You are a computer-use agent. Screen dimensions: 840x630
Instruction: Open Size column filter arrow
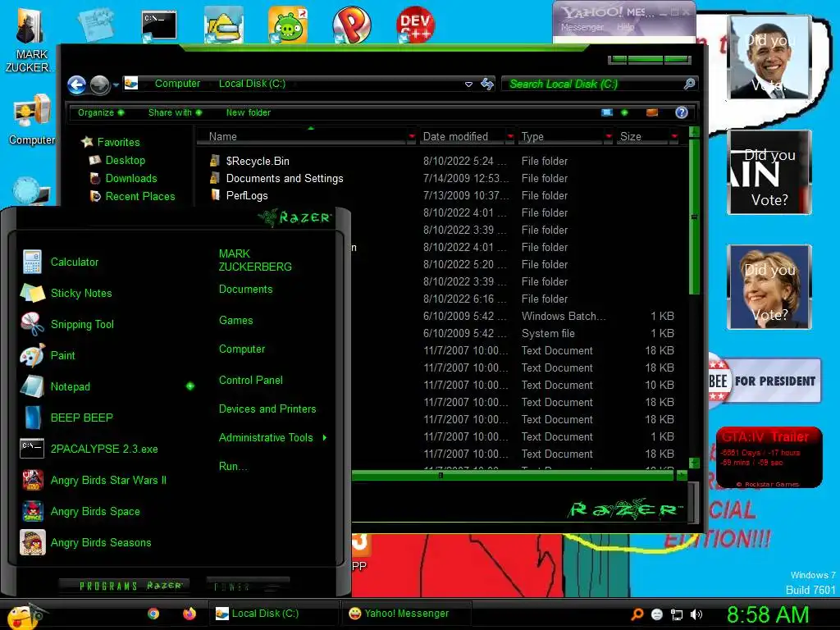(674, 137)
